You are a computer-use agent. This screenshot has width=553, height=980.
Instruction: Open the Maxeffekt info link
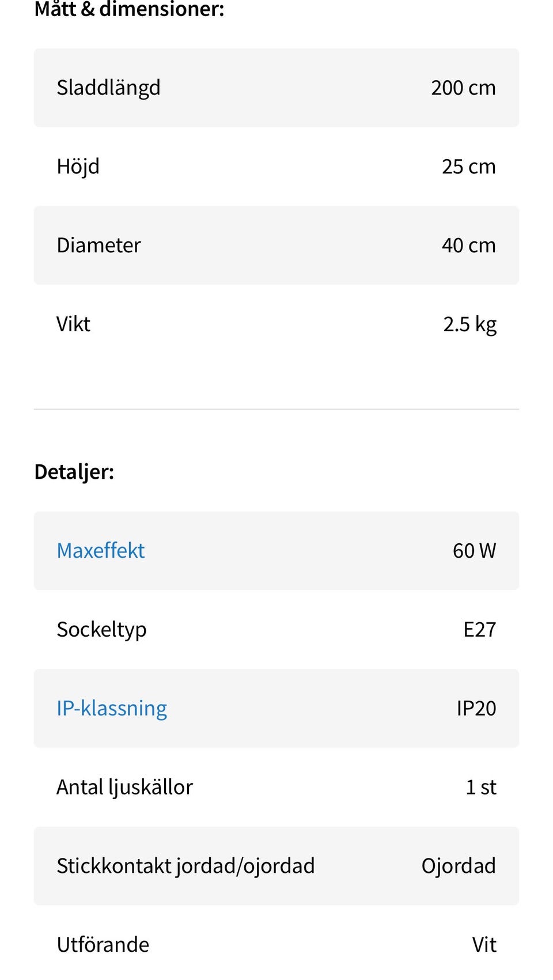tap(100, 551)
